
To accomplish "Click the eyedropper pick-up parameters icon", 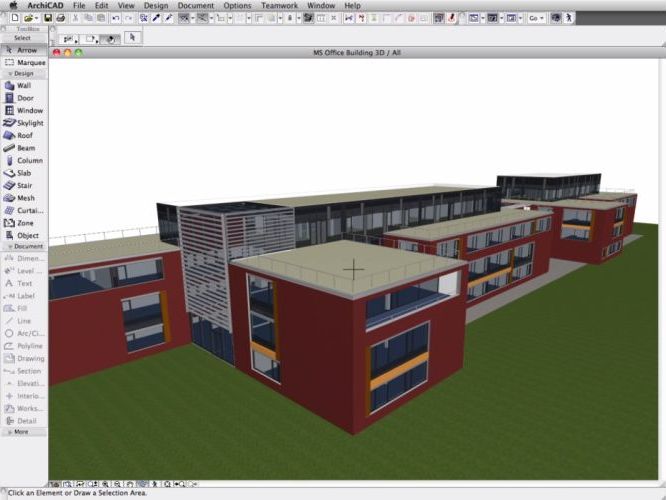I will click(156, 18).
